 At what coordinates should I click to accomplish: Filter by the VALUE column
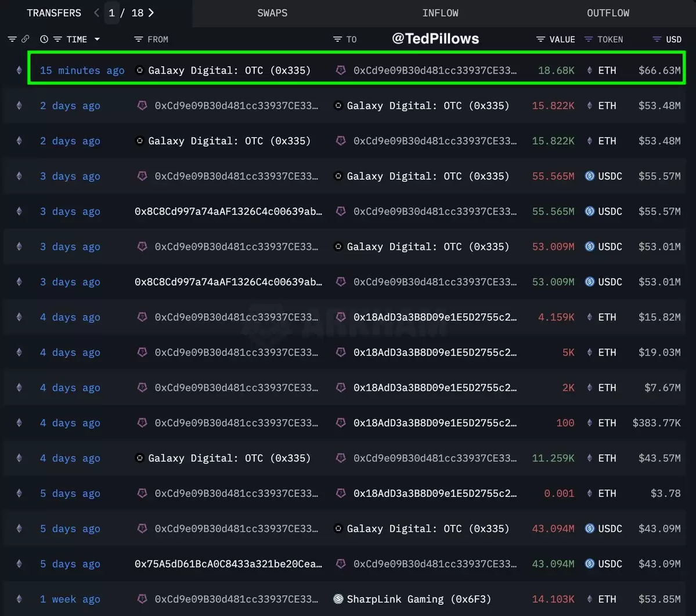(540, 39)
